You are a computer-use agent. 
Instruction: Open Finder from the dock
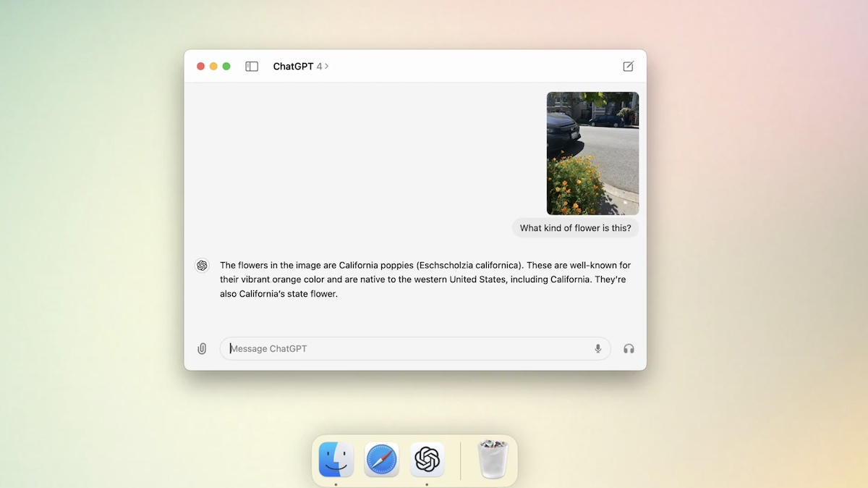[336, 459]
